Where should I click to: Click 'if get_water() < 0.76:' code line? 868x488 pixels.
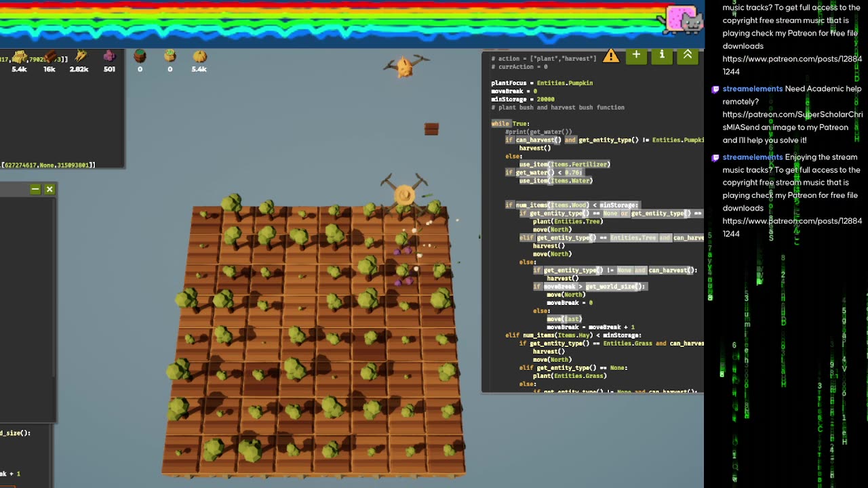coord(544,172)
